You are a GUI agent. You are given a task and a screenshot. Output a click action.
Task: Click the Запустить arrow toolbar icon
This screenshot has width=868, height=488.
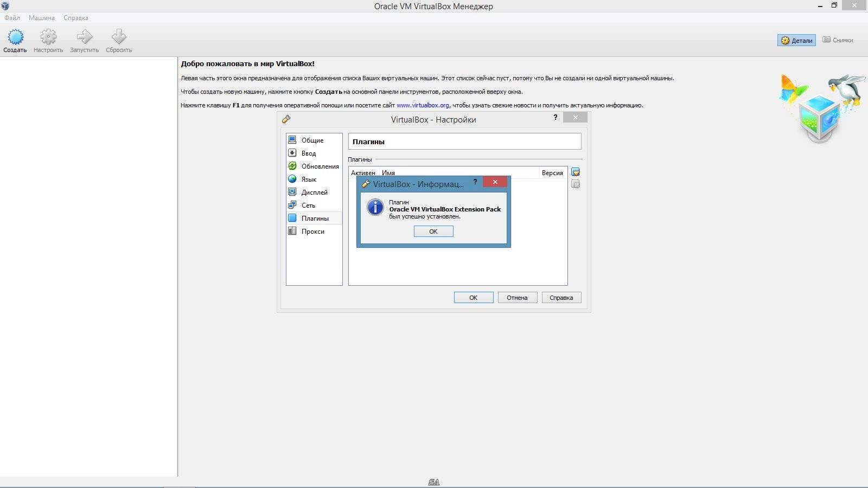84,37
